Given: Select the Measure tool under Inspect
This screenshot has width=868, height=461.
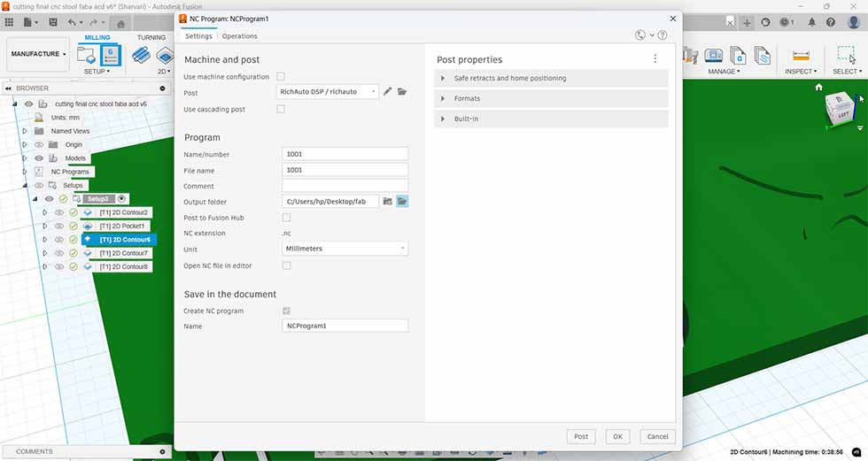Looking at the screenshot, I should [801, 55].
